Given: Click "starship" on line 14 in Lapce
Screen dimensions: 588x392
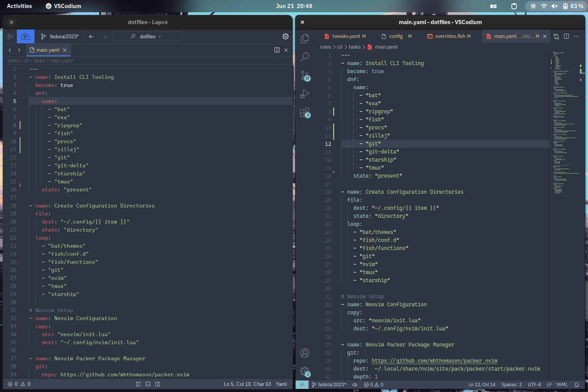Looking at the screenshot, I should pos(70,174).
